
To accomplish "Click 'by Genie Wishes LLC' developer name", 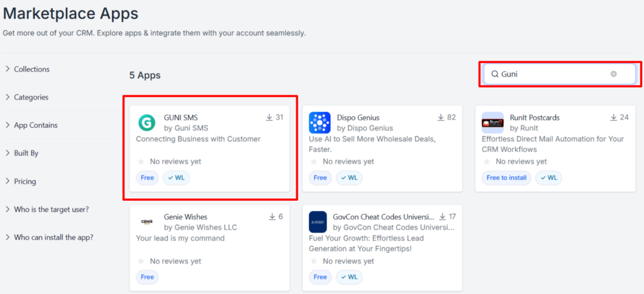I will pyautogui.click(x=201, y=227).
